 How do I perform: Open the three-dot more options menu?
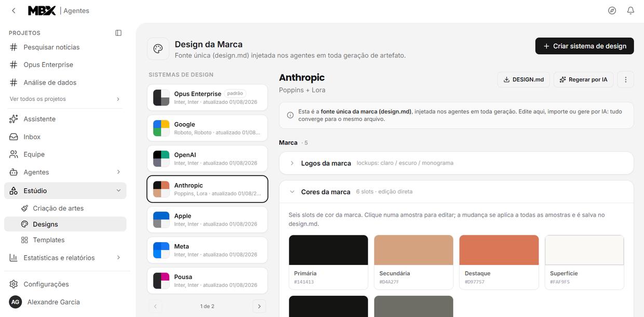[x=626, y=80]
